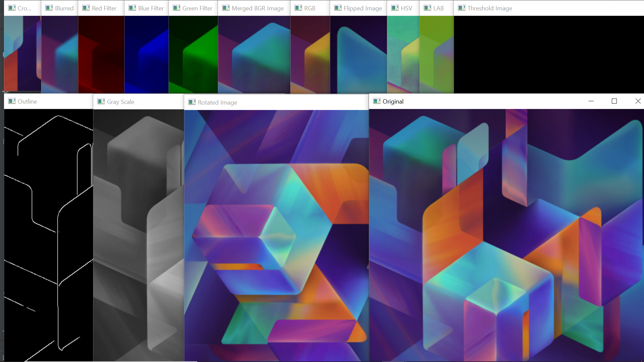Focus the Merged BGR Image title
Viewport: 644px width, 362px height.
pos(258,8)
